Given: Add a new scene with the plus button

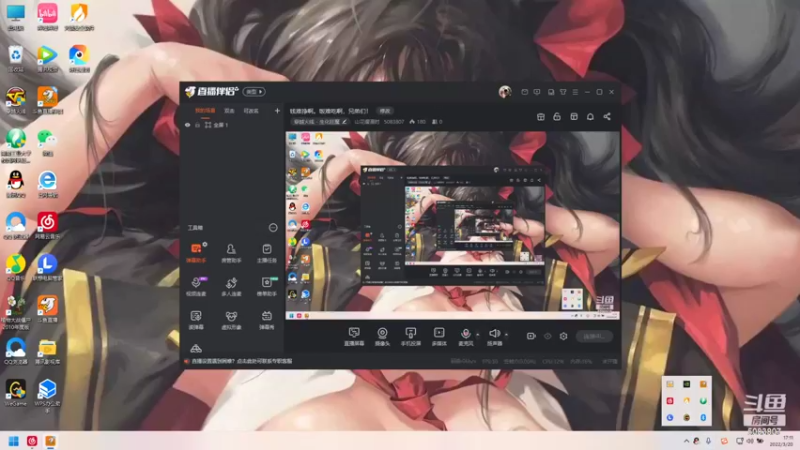Looking at the screenshot, I should [277, 111].
